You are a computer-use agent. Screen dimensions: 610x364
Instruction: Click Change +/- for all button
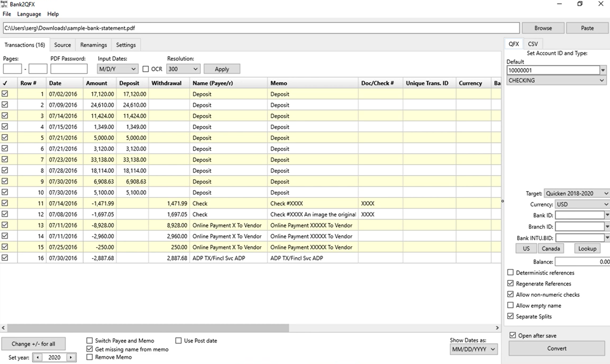[33, 344]
